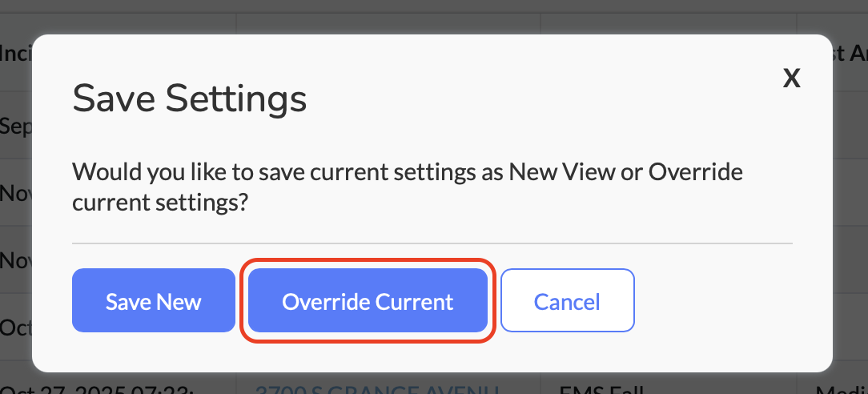
Task: Click the Save New button
Action: 153,301
